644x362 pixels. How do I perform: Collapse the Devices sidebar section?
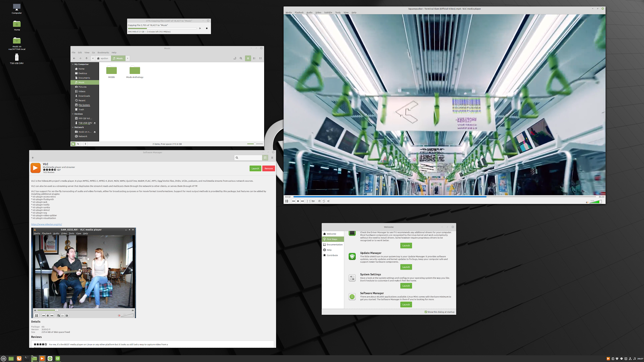(73, 114)
